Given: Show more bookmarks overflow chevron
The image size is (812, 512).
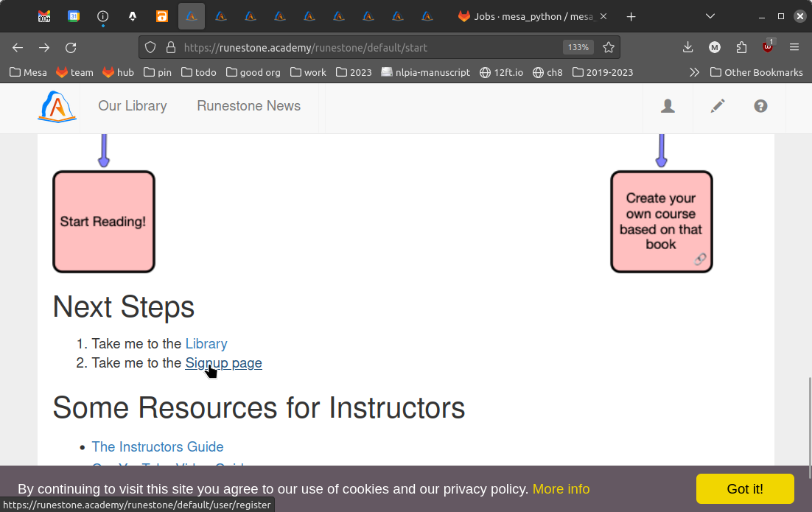Looking at the screenshot, I should [694, 72].
